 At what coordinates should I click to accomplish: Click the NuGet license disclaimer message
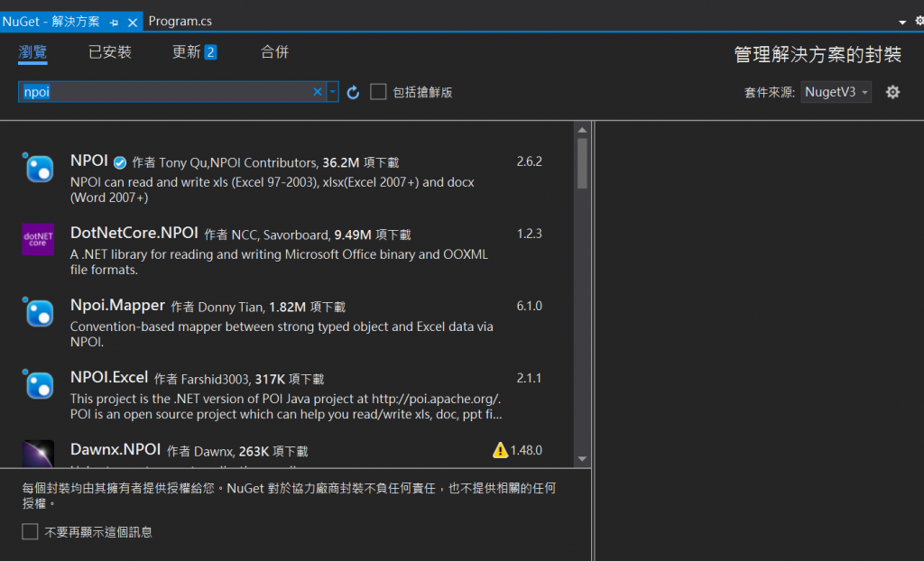tap(289, 495)
